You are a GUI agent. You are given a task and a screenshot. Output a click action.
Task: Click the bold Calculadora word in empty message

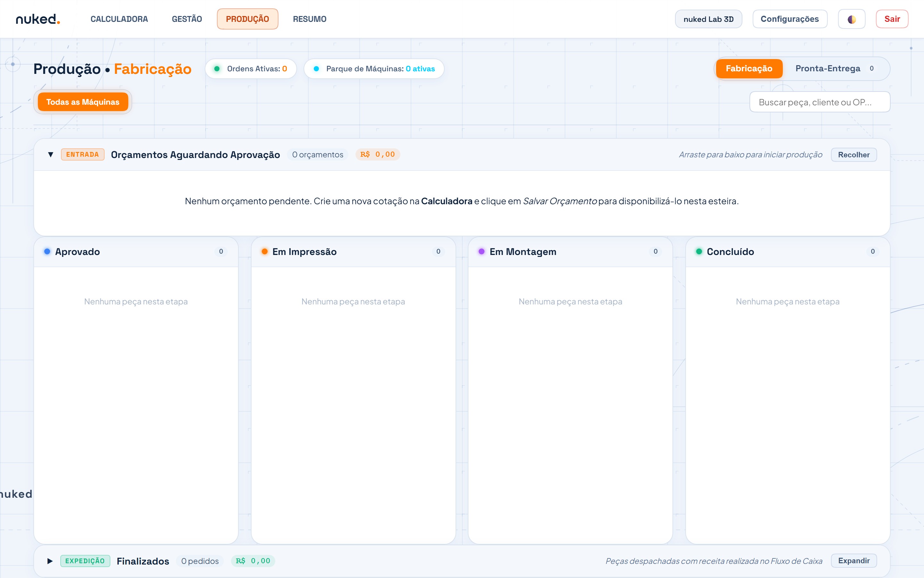point(447,201)
